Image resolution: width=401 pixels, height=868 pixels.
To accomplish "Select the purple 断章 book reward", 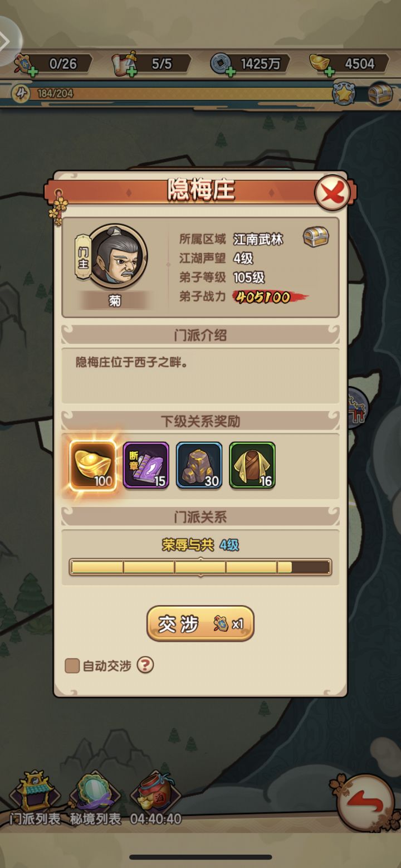I will (x=146, y=466).
